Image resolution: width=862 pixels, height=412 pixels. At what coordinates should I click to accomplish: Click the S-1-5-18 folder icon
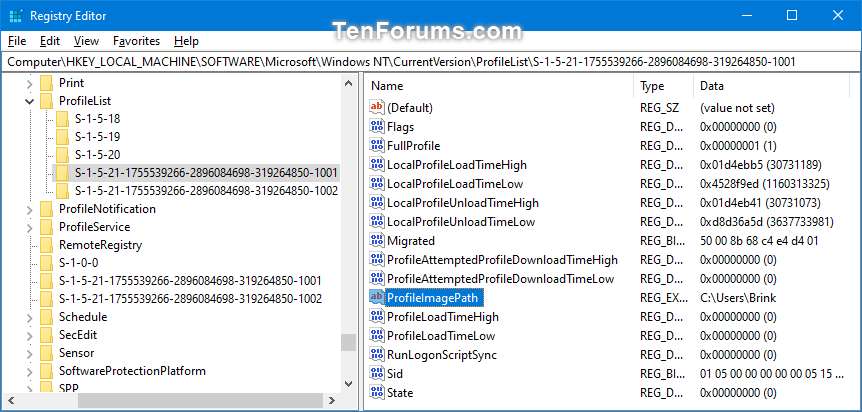[63, 119]
